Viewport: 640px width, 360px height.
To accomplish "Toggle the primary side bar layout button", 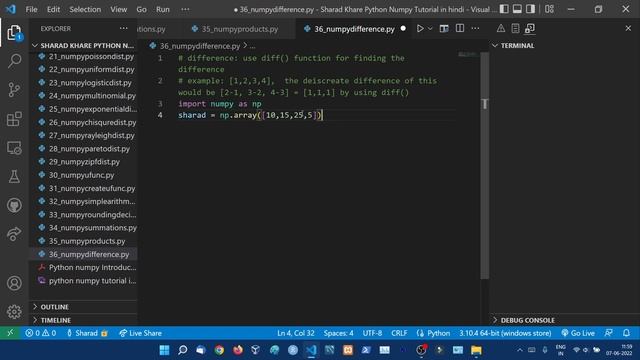I will [504, 9].
